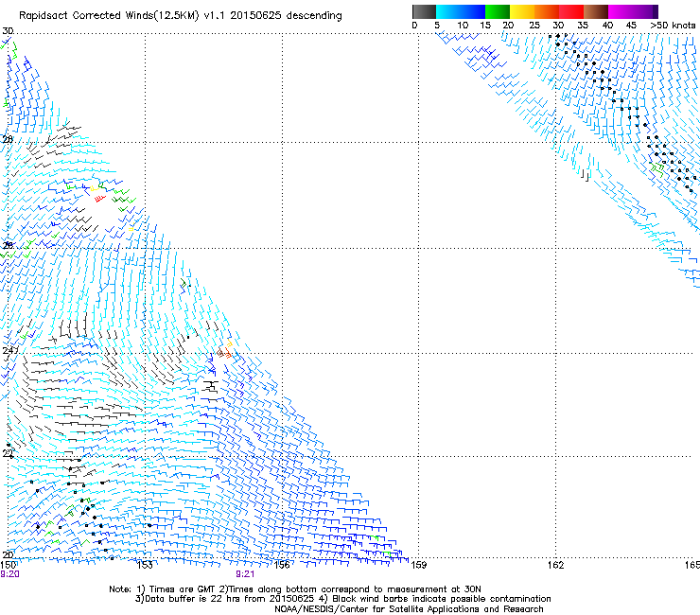The height and width of the screenshot is (615, 700).
Task: Click the purple time label '9:21'
Action: tap(245, 574)
